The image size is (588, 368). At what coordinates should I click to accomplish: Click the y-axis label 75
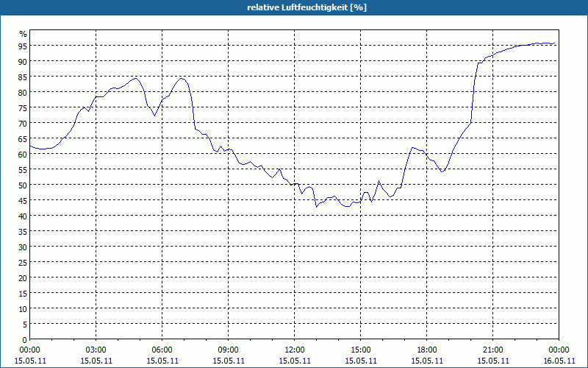23,107
